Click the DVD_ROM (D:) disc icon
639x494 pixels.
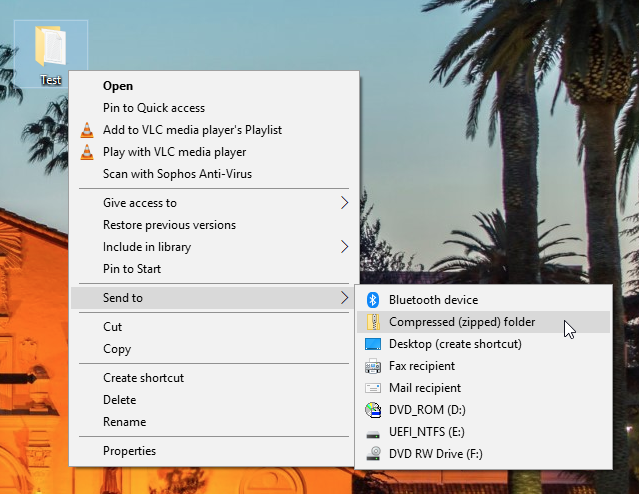click(373, 410)
